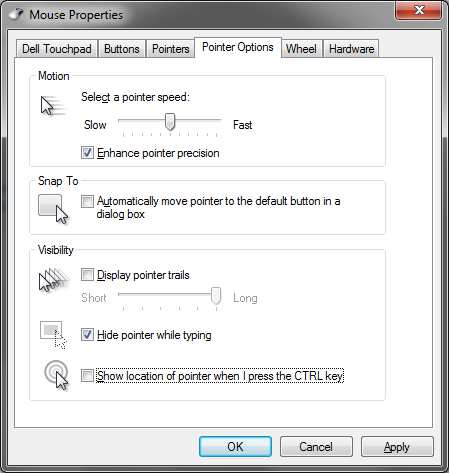Open the Buttons tab
The width and height of the screenshot is (449, 473).
[122, 49]
